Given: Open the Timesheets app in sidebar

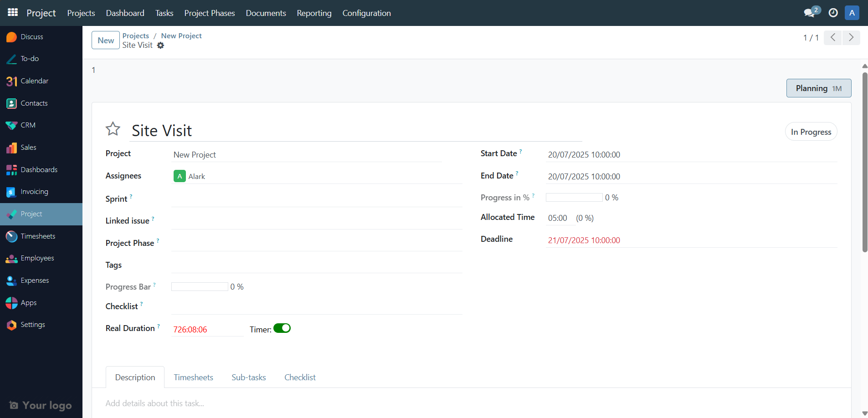Looking at the screenshot, I should [37, 236].
